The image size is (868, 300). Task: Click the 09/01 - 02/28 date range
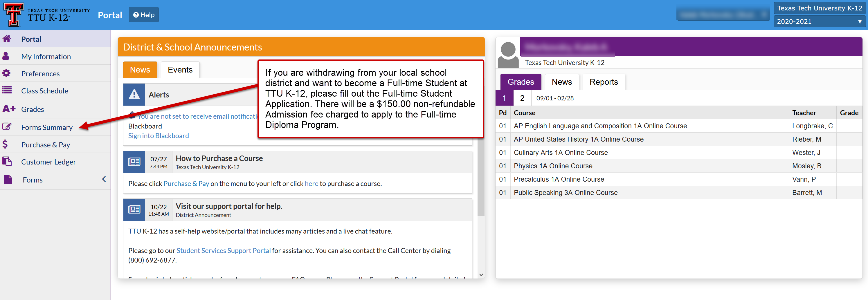coord(555,98)
